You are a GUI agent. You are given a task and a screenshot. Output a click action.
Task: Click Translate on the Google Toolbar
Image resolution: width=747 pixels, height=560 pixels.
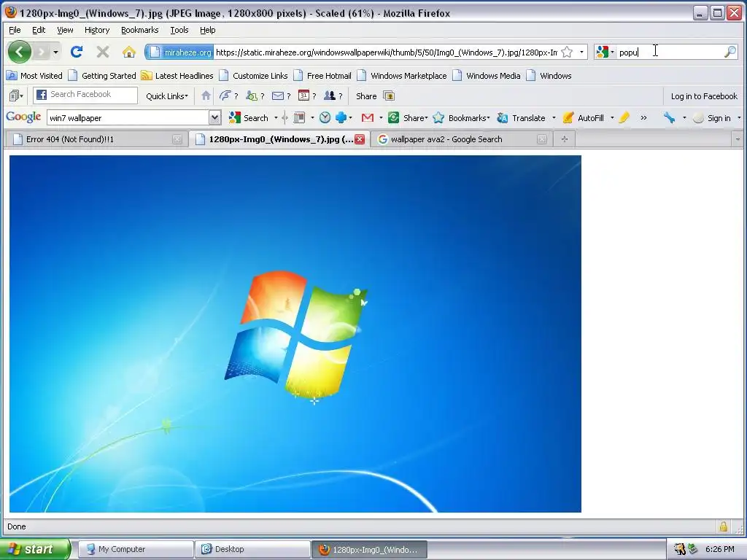click(521, 117)
